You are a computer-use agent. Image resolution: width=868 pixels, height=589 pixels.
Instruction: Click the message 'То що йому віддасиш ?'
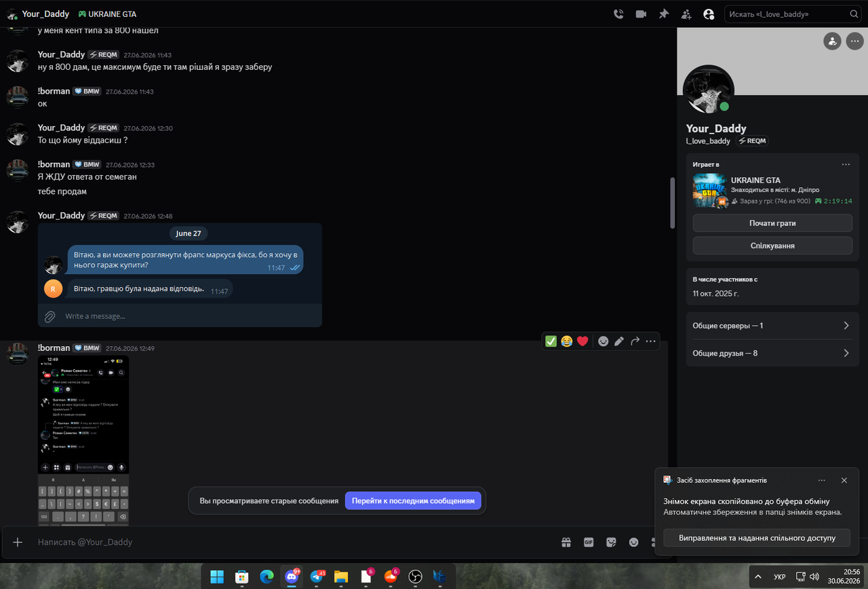pos(83,140)
